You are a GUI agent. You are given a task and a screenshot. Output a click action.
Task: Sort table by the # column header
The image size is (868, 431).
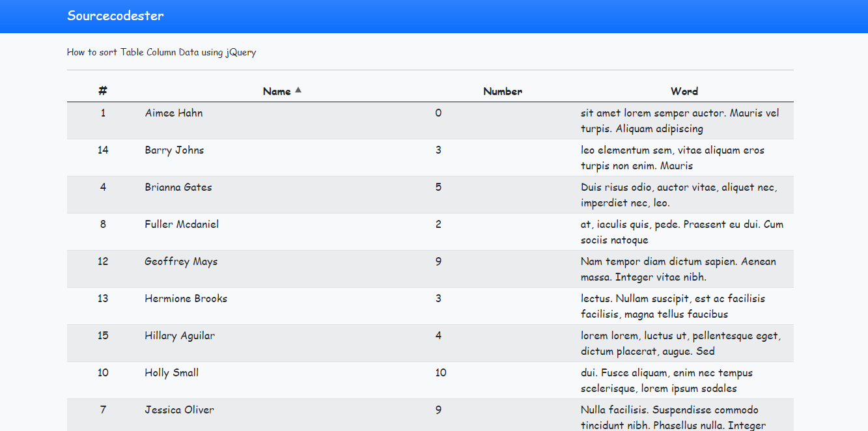pos(102,91)
